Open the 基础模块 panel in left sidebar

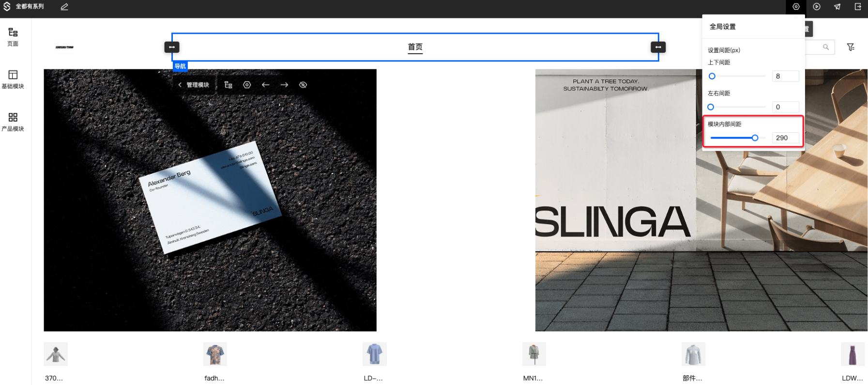(x=13, y=79)
